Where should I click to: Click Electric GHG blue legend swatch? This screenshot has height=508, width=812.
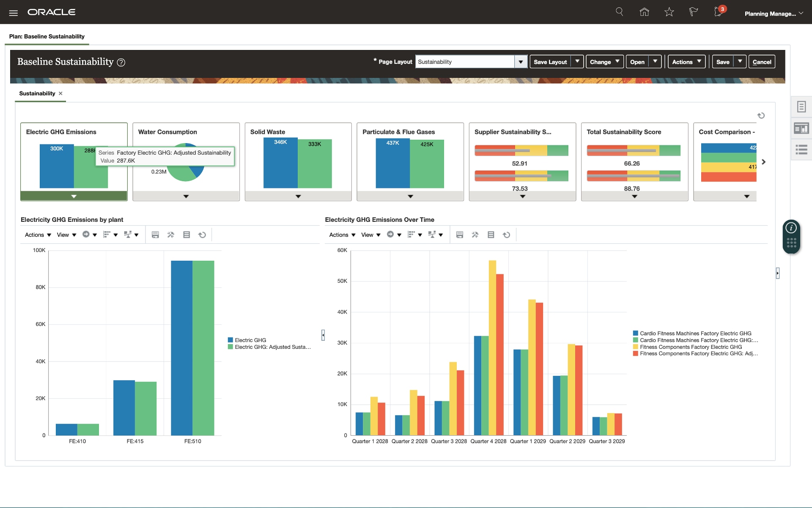pyautogui.click(x=230, y=340)
